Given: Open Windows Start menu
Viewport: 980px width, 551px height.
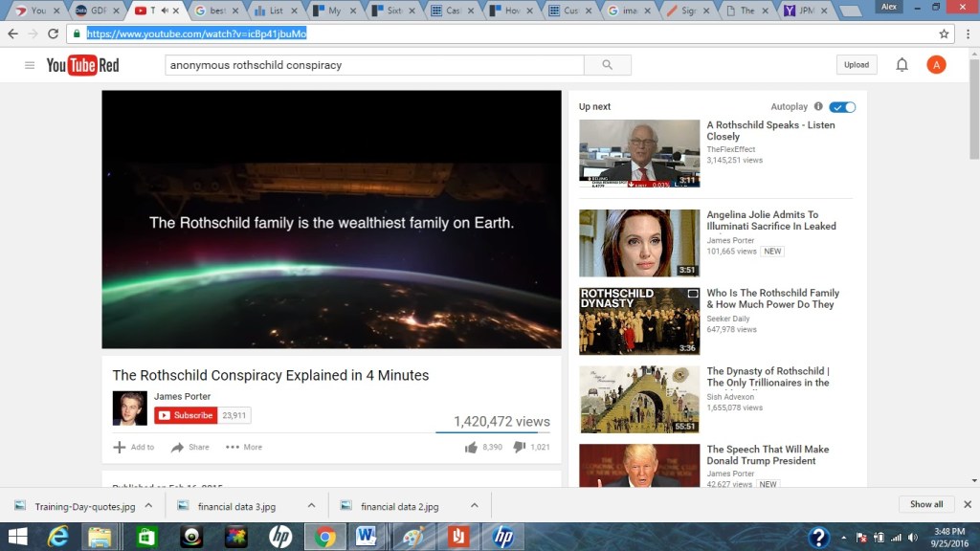Looking at the screenshot, I should (x=17, y=537).
